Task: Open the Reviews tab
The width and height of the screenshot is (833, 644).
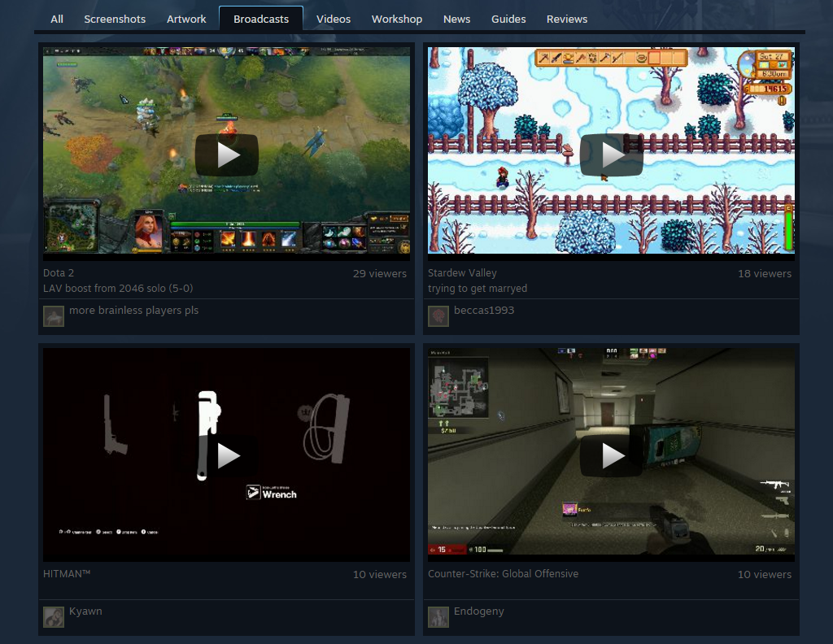Action: [x=567, y=19]
